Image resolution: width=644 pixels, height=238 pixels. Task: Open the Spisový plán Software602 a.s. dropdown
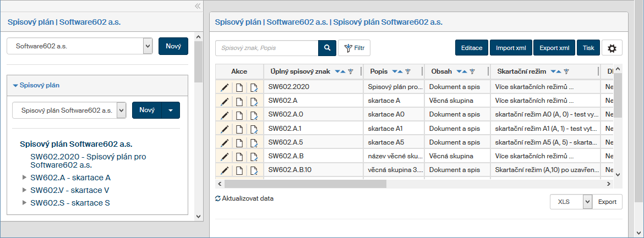coord(121,110)
